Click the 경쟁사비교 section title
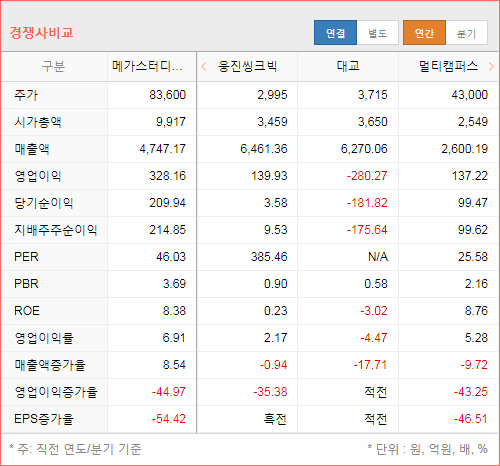The height and width of the screenshot is (466, 500). [41, 33]
